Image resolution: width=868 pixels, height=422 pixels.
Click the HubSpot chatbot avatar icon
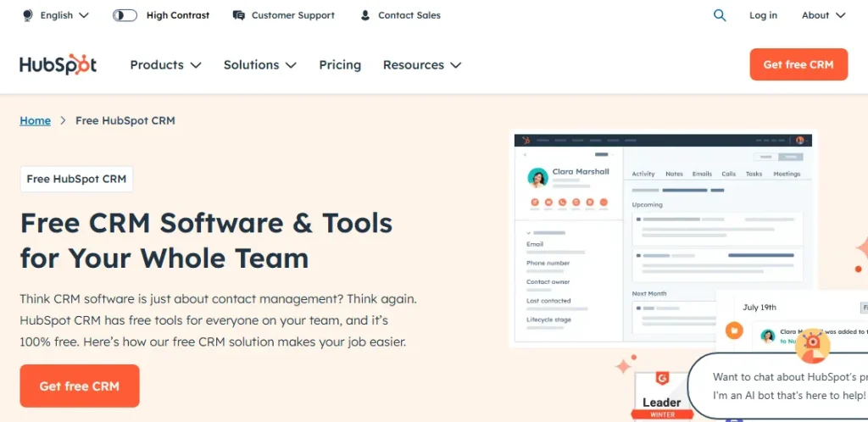812,346
